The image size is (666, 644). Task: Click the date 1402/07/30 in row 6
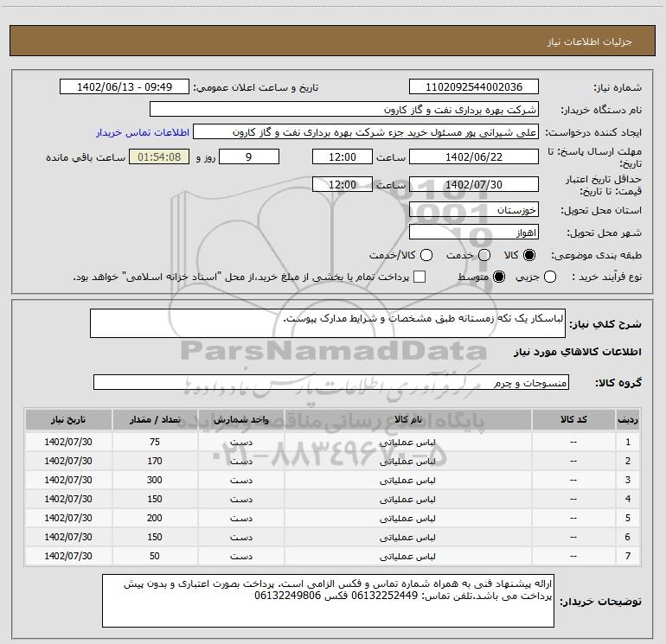click(x=68, y=537)
